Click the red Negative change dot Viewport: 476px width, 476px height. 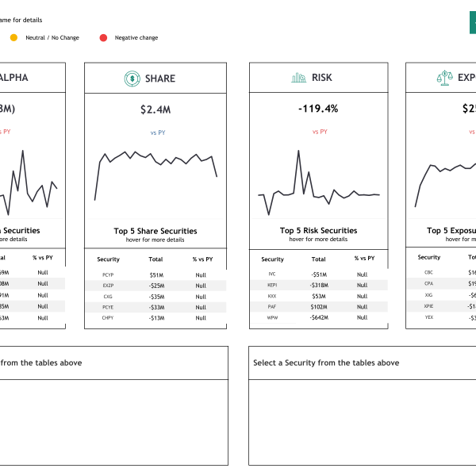click(x=103, y=37)
